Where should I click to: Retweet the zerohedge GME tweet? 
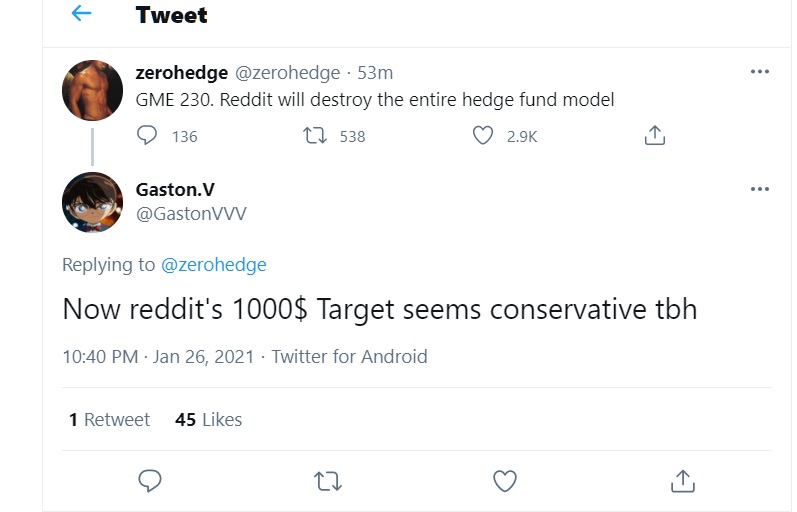click(314, 135)
